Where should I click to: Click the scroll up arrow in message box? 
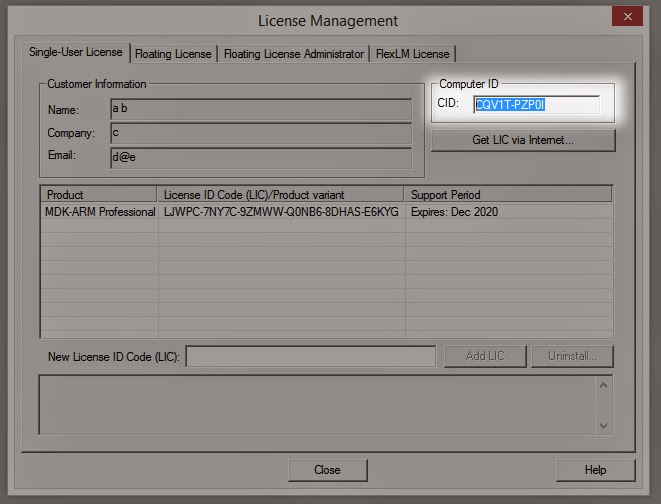(603, 385)
